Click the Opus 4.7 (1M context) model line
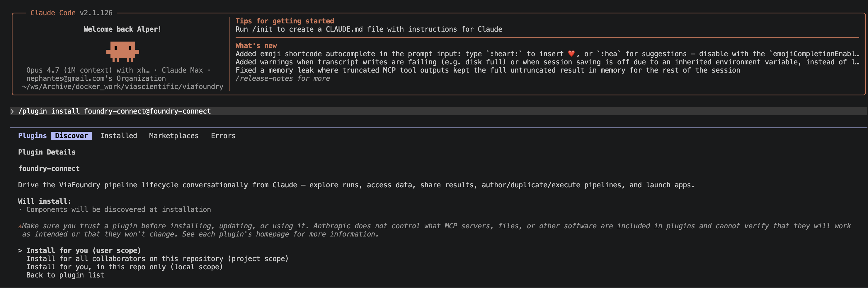This screenshot has width=868, height=288. point(119,70)
